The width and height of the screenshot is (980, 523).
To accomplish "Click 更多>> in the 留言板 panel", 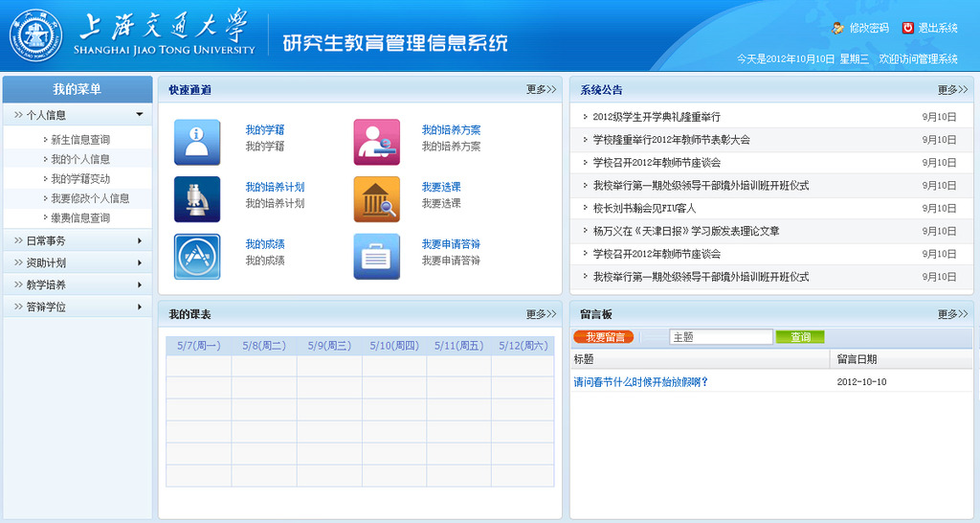I will [x=952, y=314].
